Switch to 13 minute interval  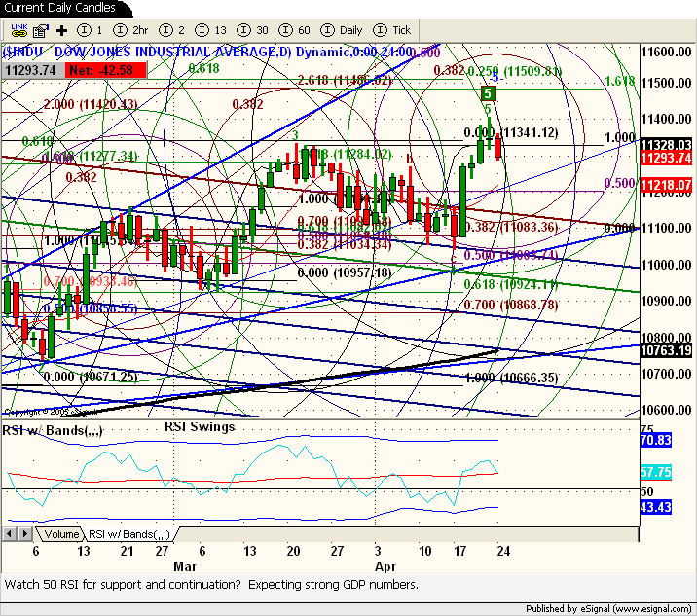click(x=211, y=30)
